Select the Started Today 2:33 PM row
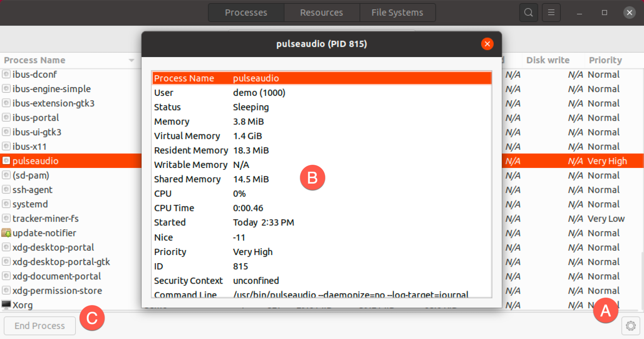 click(322, 222)
